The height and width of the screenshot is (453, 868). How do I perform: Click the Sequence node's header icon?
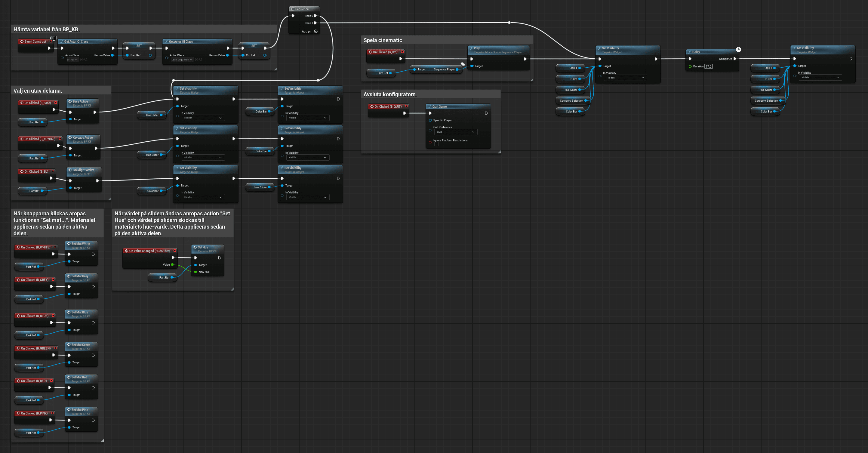[x=292, y=9]
